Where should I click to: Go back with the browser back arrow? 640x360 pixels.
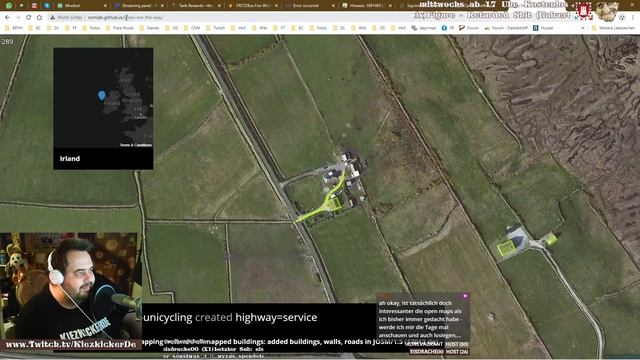(7, 18)
